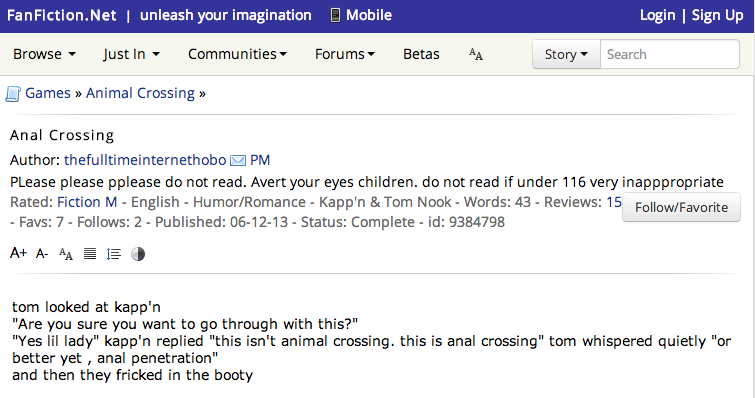
Task: Toggle light/dark contrast icon
Action: tap(138, 254)
